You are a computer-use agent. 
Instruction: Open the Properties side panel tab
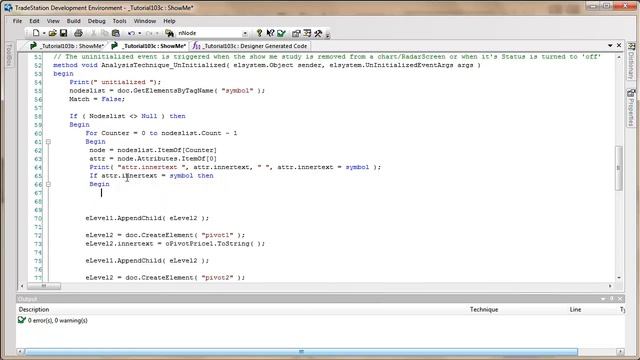click(x=631, y=107)
